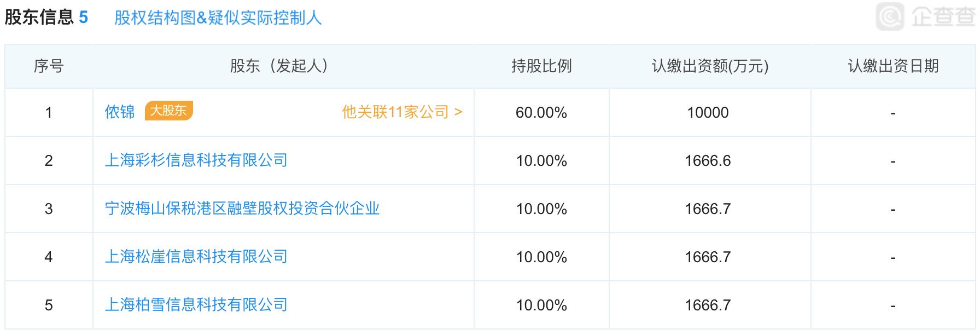Screen dimensions: 980x335
Task: Open 上海松崖信息科技有限公司 link
Action: click(x=196, y=257)
